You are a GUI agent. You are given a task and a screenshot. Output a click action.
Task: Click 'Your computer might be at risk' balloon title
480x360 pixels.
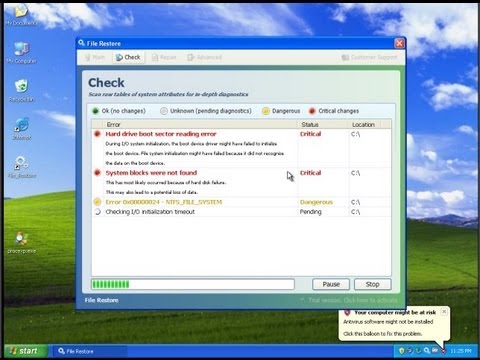pos(395,313)
